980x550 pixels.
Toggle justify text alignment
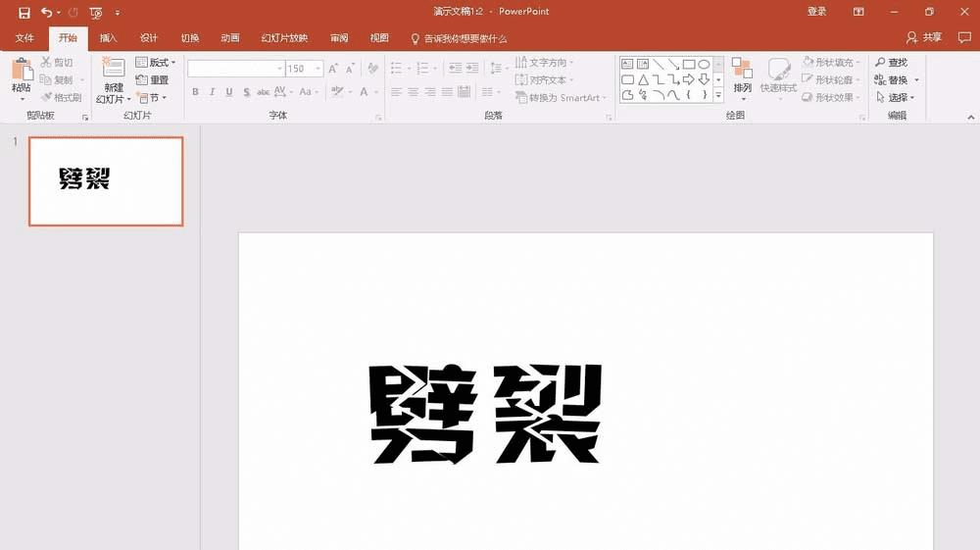pyautogui.click(x=447, y=92)
